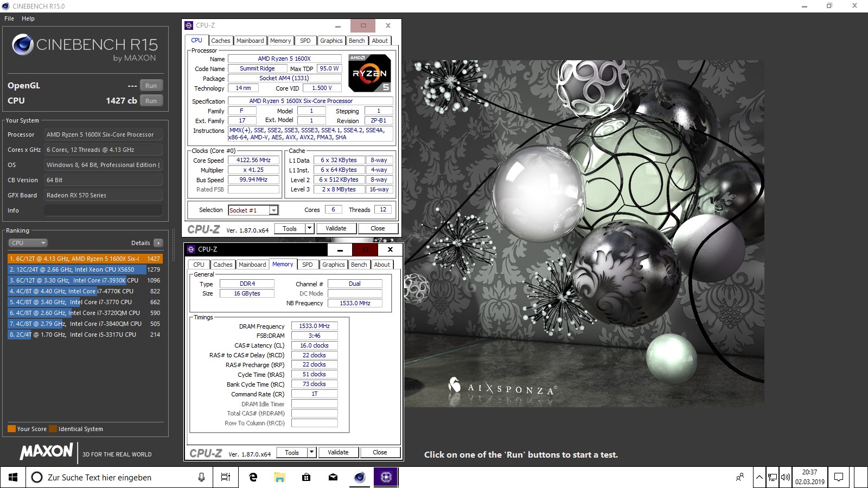Viewport: 868px width, 488px height.
Task: Open Socket #1 selection dropdown
Action: pyautogui.click(x=274, y=210)
